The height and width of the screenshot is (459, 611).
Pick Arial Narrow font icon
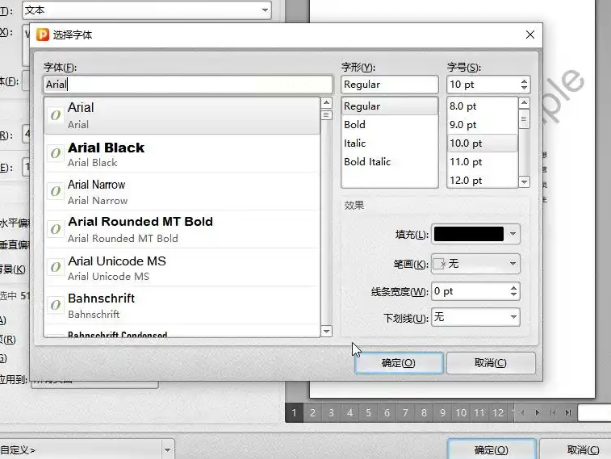[56, 191]
